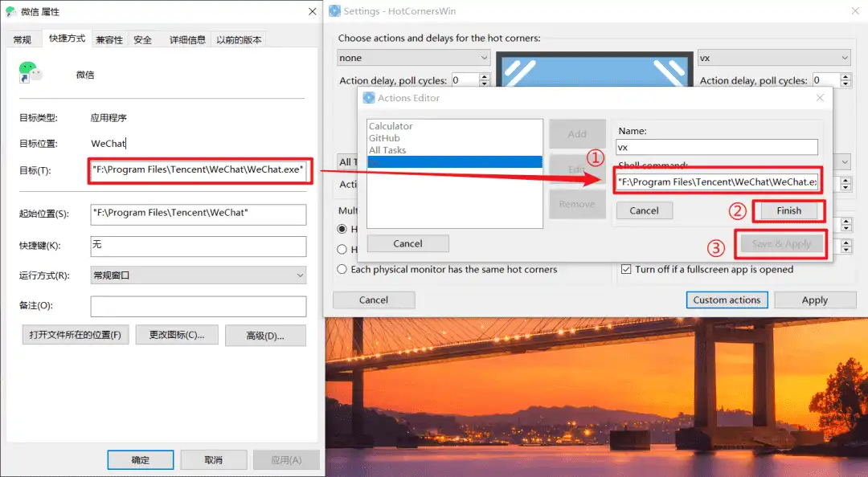
Task: Increase the left Action delay spinner value
Action: click(x=485, y=76)
